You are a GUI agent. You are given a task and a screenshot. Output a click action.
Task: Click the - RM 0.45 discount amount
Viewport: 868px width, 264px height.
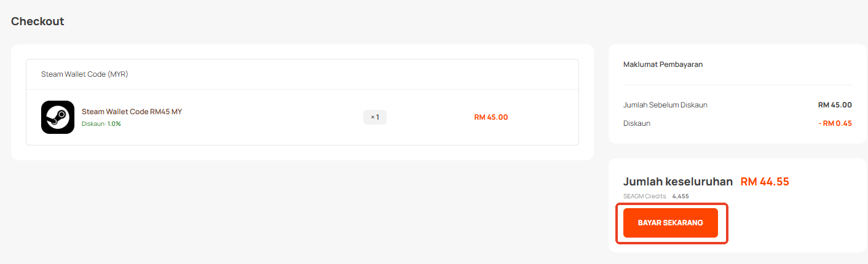tap(835, 123)
